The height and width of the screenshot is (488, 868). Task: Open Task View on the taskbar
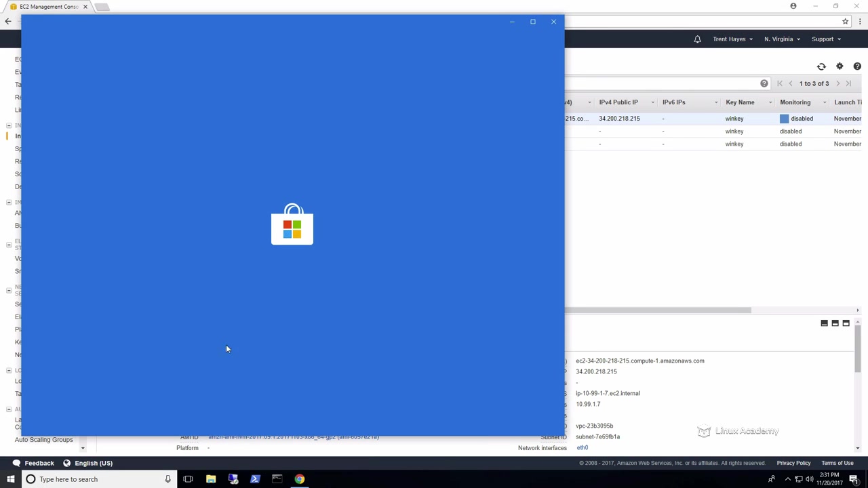188,479
